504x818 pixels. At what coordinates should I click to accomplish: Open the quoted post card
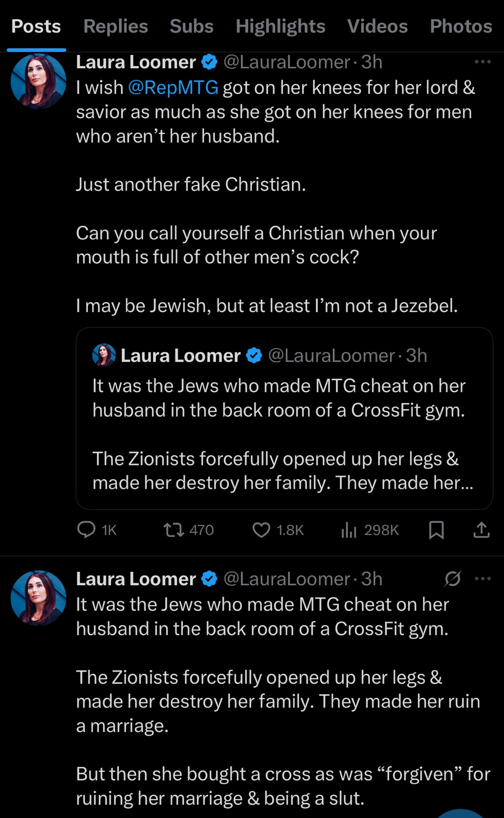coord(284,434)
